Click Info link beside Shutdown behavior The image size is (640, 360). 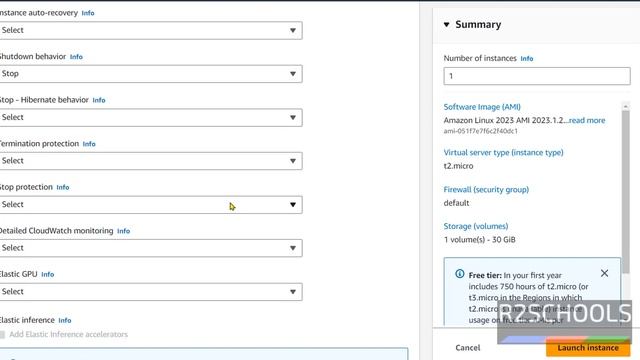[76, 57]
